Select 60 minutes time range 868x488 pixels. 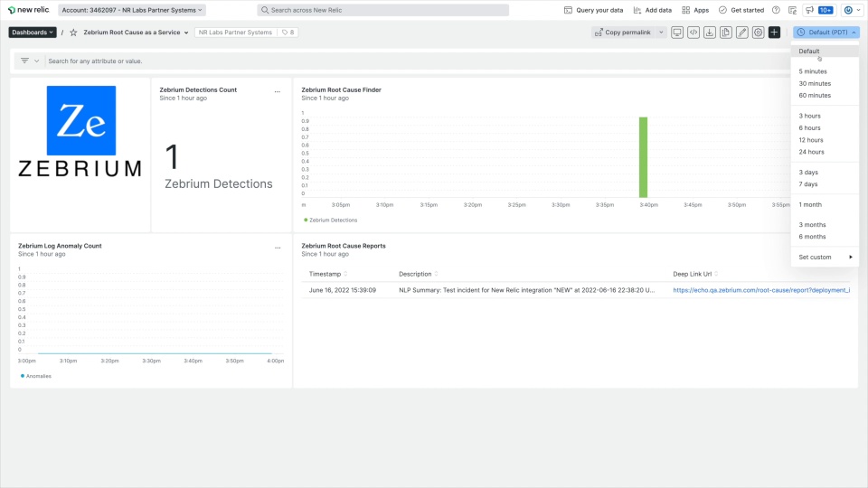coord(825,95)
